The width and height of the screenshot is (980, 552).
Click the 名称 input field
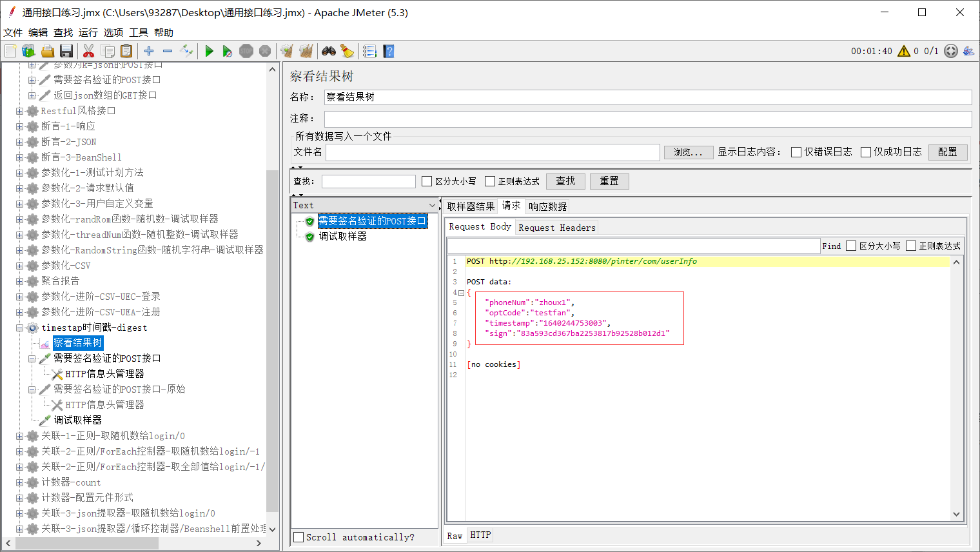[648, 97]
